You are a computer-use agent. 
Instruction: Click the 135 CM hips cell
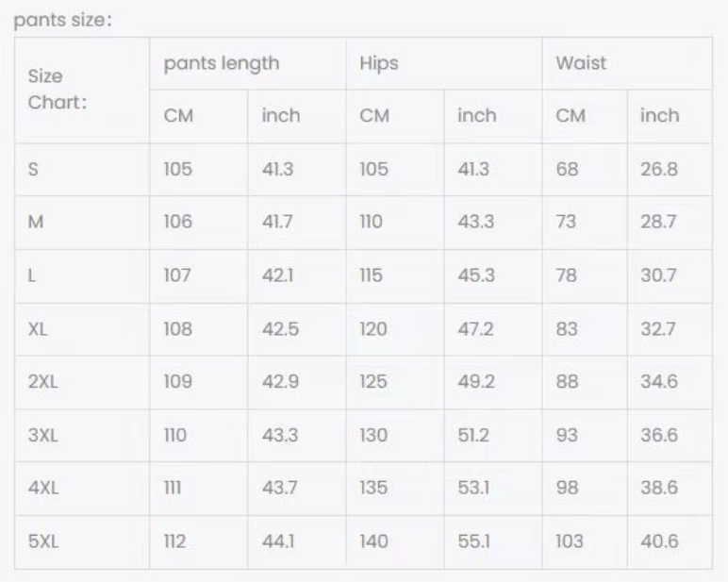(394, 489)
